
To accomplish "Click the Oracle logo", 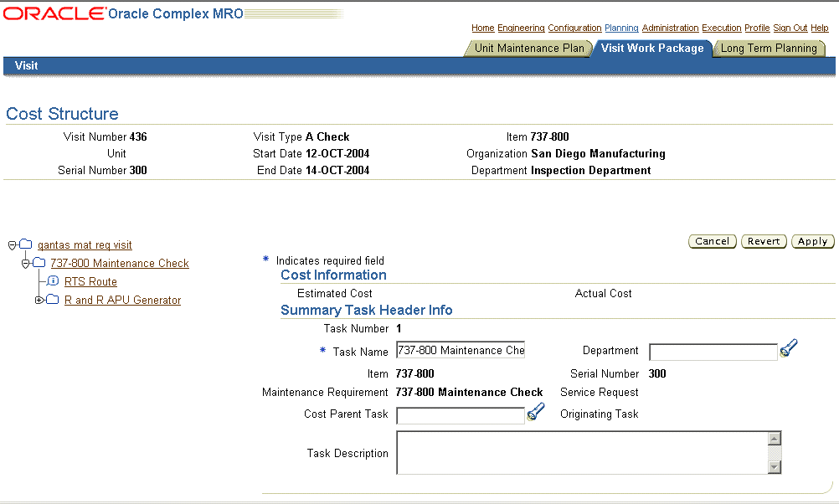I will tap(54, 13).
